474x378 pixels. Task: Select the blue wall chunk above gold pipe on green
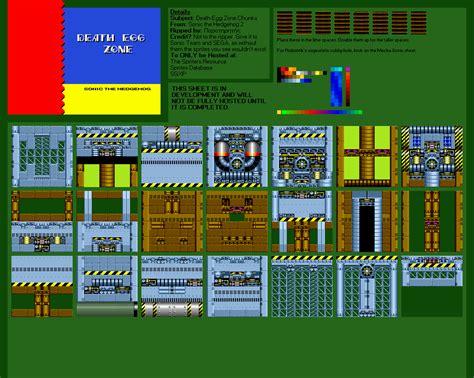point(42,286)
